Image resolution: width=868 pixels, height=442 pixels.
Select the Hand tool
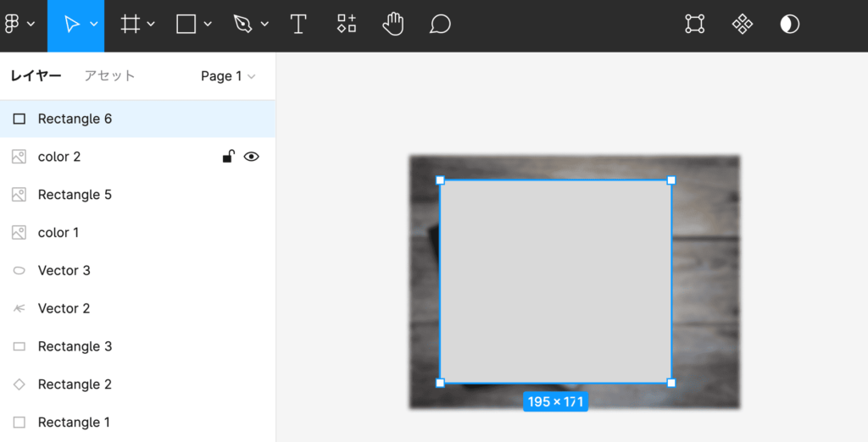tap(392, 24)
